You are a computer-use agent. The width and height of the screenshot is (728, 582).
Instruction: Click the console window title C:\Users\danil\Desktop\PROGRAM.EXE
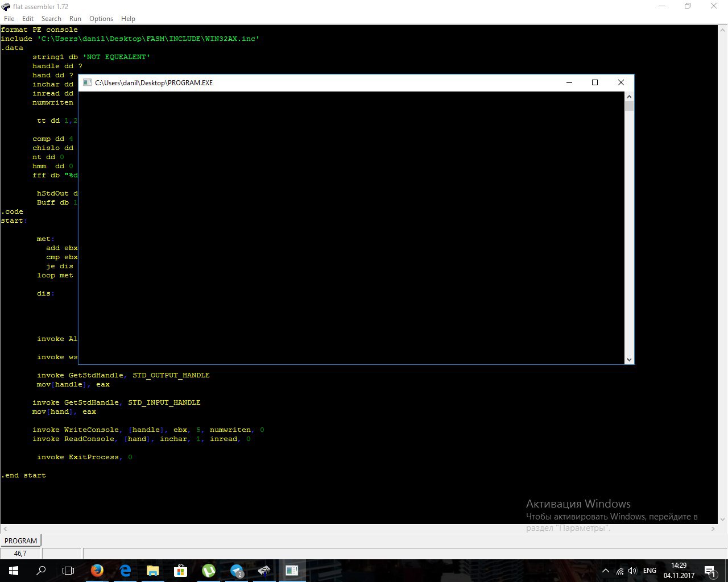[154, 82]
